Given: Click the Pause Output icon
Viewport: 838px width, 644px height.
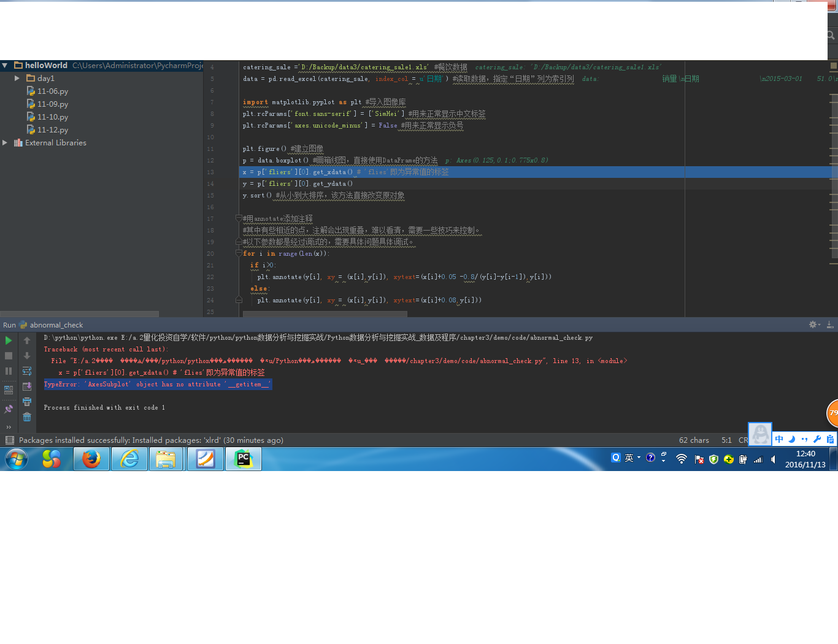Looking at the screenshot, I should pos(9,371).
